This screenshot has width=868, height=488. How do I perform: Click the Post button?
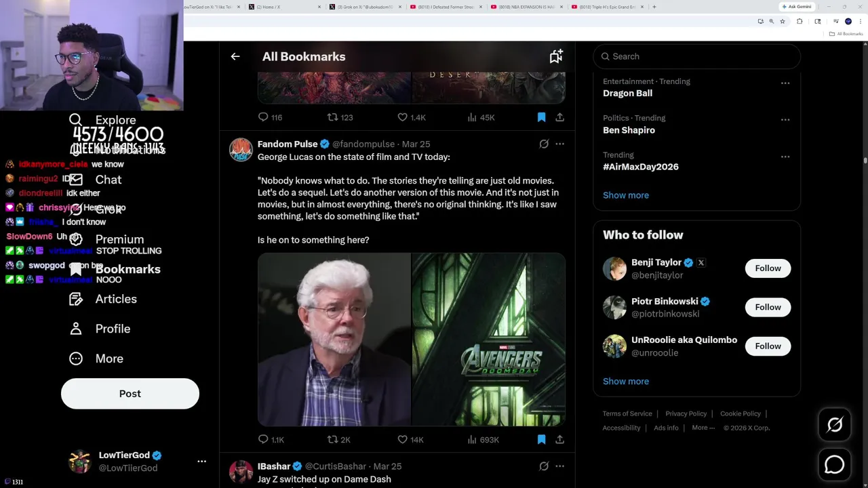tap(130, 394)
